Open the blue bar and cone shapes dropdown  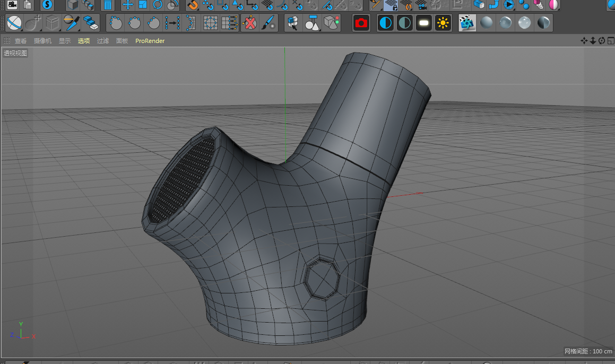coord(312,23)
